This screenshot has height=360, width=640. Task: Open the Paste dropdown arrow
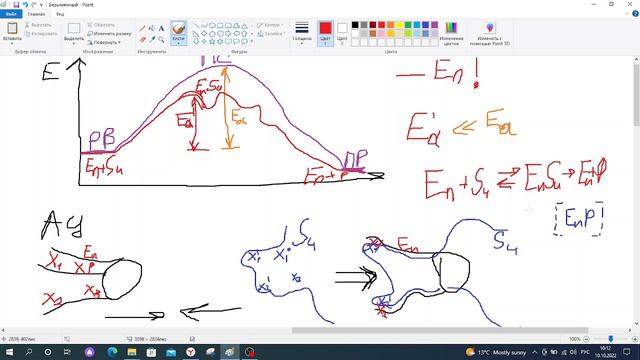coord(12,43)
